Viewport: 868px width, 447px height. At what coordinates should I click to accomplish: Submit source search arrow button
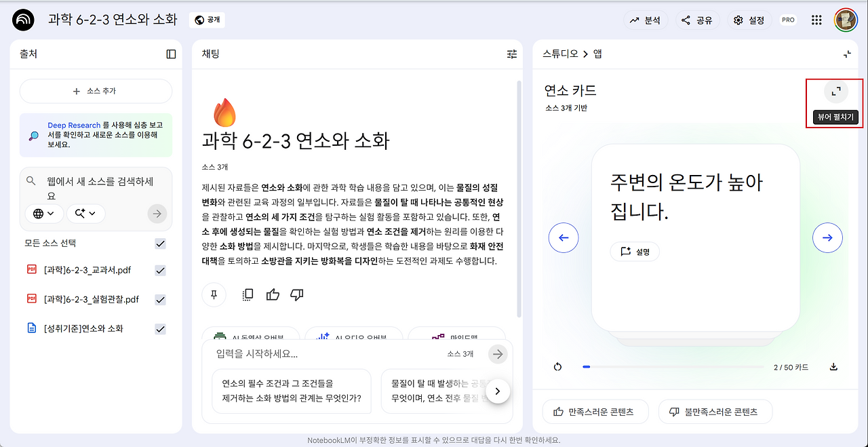click(157, 214)
